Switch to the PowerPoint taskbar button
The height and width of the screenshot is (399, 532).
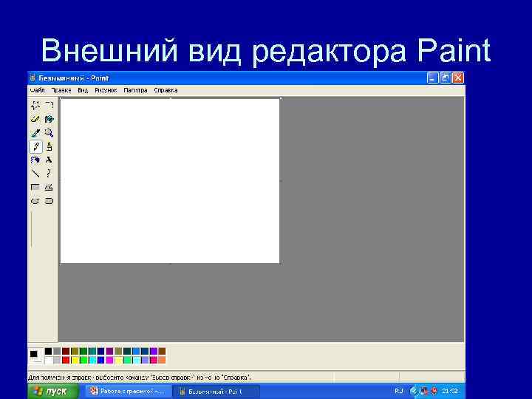(x=129, y=392)
